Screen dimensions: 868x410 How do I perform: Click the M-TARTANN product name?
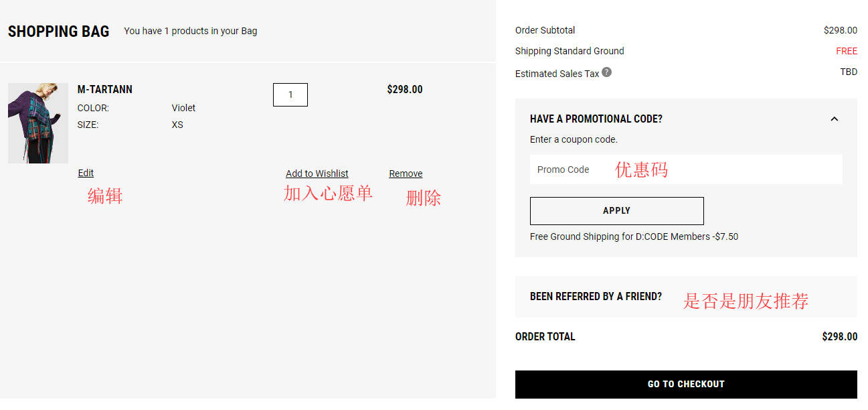coord(105,90)
